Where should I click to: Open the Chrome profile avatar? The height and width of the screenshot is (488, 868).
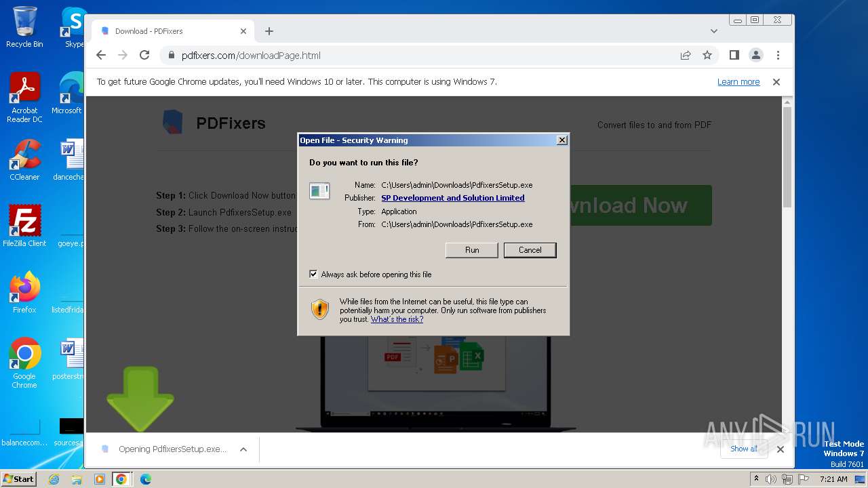755,56
